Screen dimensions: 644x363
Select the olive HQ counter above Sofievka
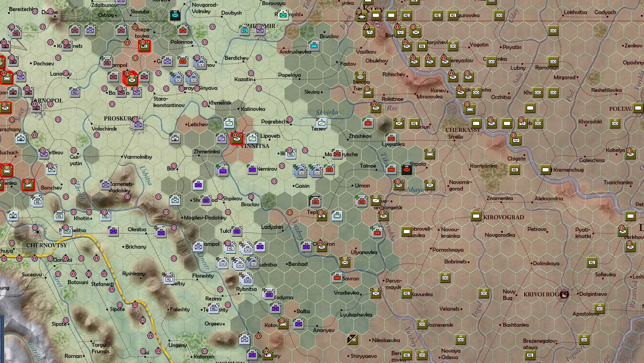[592, 262]
